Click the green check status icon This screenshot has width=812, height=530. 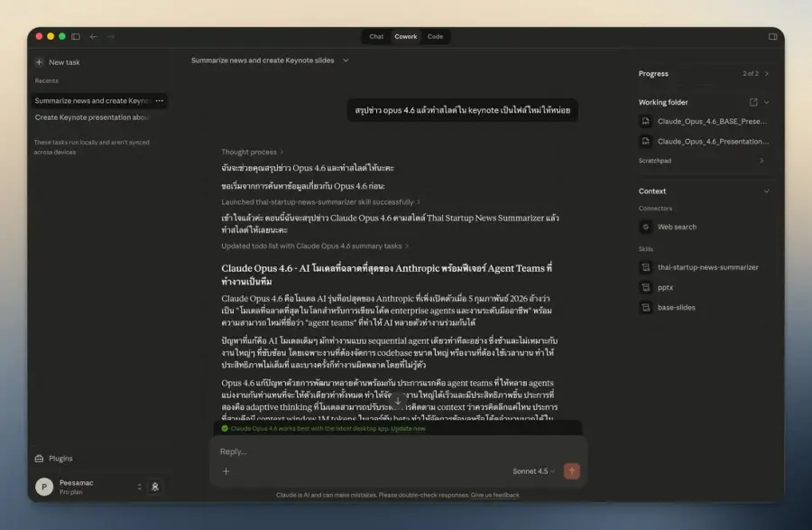[225, 429]
